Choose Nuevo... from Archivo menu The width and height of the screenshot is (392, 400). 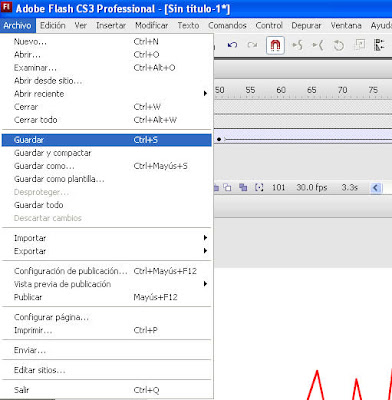point(107,42)
